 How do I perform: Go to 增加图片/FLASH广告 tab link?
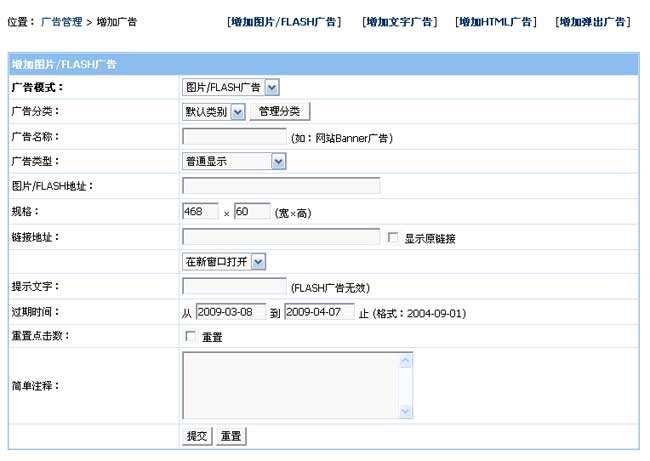pos(283,21)
